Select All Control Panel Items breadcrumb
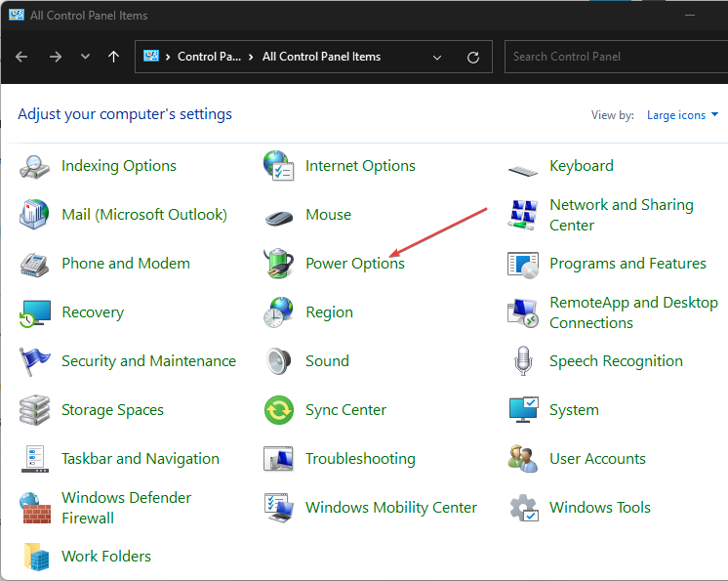Screen dimensions: 728x581 (321, 57)
